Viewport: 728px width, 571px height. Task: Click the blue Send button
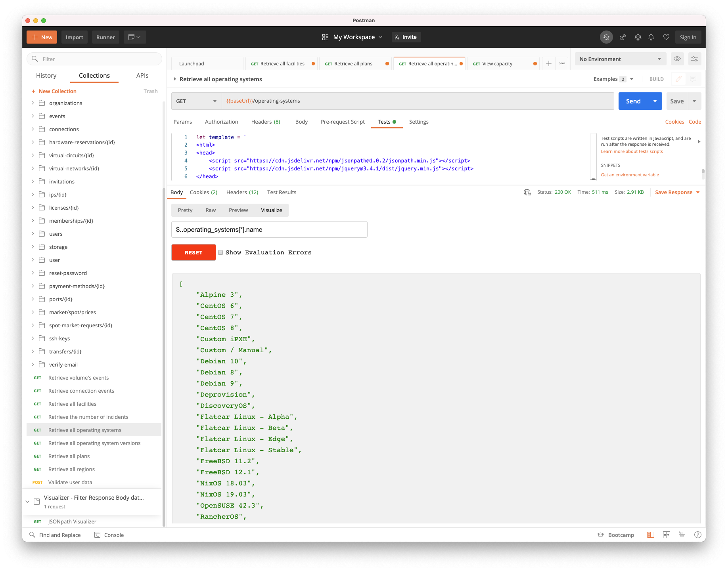(x=633, y=101)
